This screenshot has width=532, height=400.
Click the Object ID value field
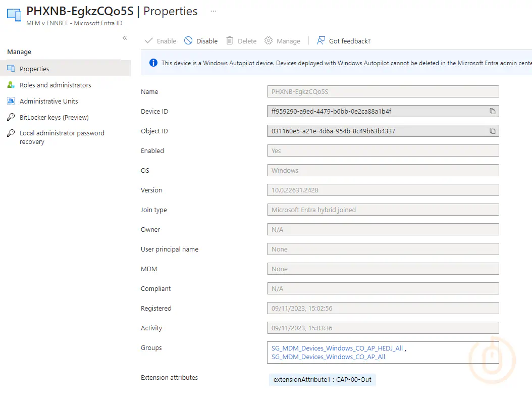pos(383,131)
